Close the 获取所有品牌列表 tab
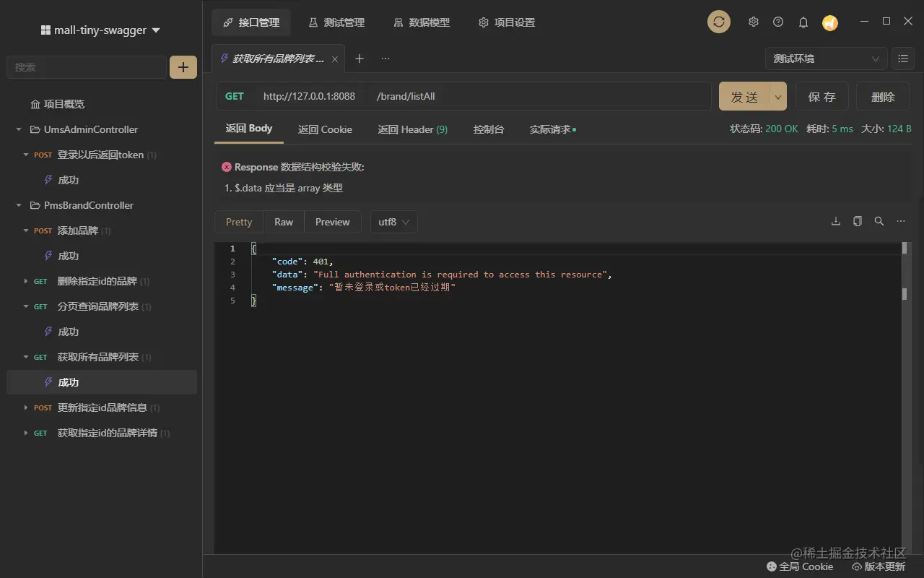This screenshot has width=924, height=578. point(335,59)
